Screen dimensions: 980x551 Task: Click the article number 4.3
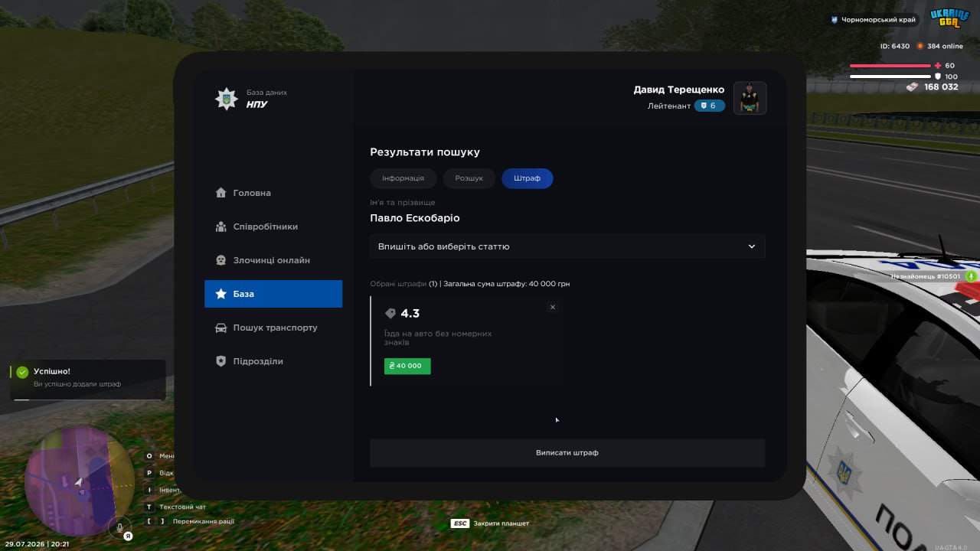410,314
